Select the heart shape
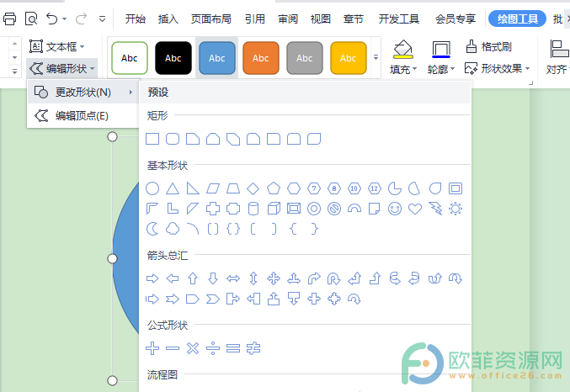Screen dimensions: 570x392 click(x=415, y=209)
